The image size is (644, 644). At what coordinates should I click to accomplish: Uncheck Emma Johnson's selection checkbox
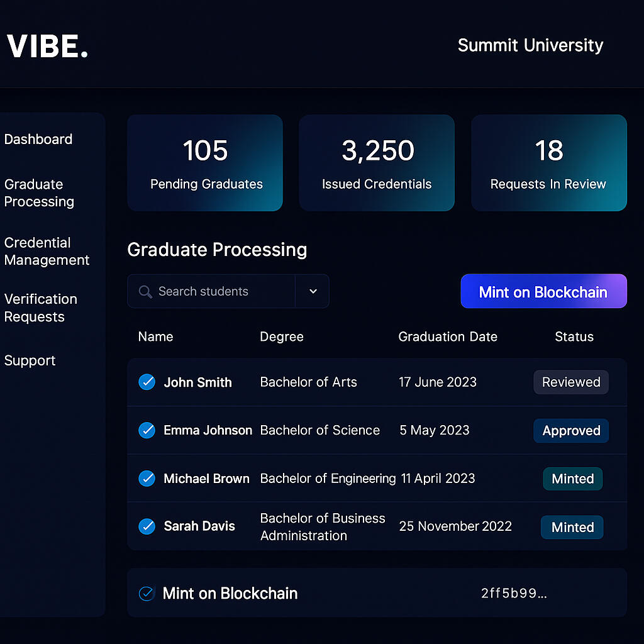click(147, 430)
